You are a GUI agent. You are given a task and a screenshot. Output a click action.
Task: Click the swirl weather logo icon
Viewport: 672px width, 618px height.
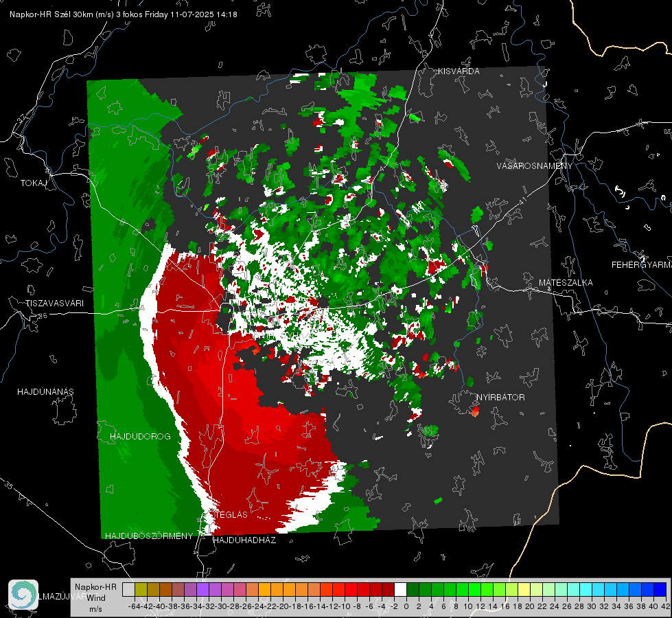click(23, 595)
